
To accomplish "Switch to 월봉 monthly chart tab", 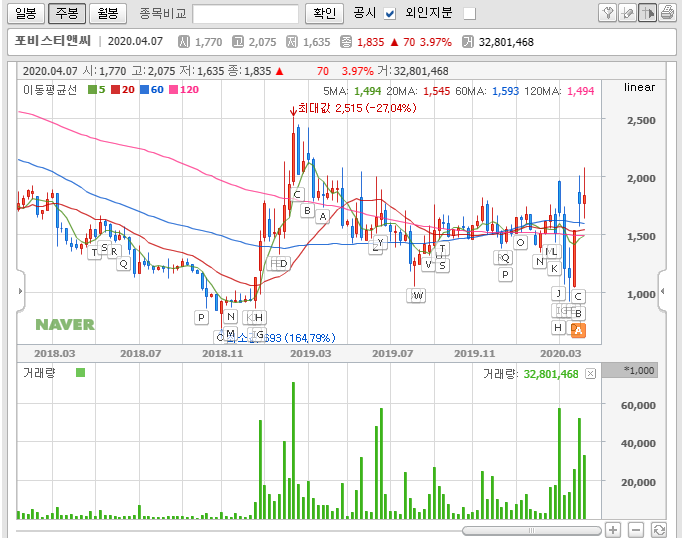I will [108, 14].
